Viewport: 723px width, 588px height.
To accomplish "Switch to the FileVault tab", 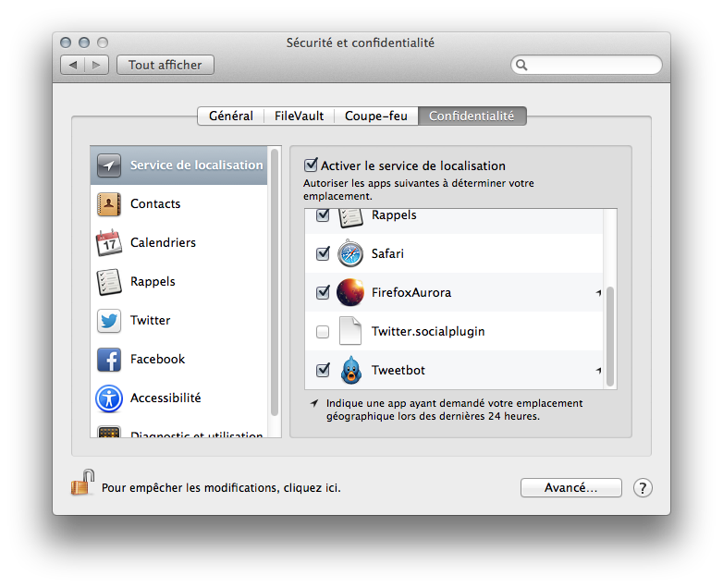I will coord(299,116).
